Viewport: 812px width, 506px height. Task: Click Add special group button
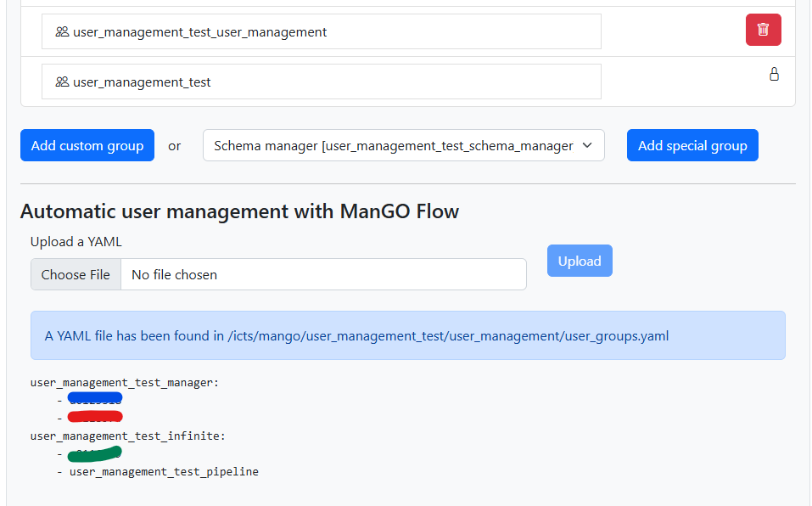(692, 145)
